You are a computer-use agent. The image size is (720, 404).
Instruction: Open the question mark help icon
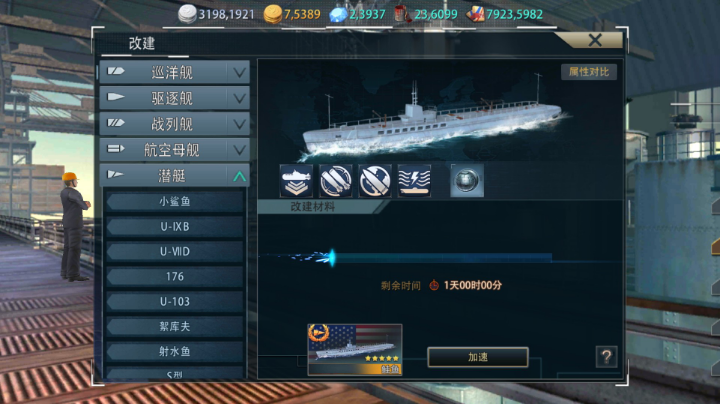(606, 357)
